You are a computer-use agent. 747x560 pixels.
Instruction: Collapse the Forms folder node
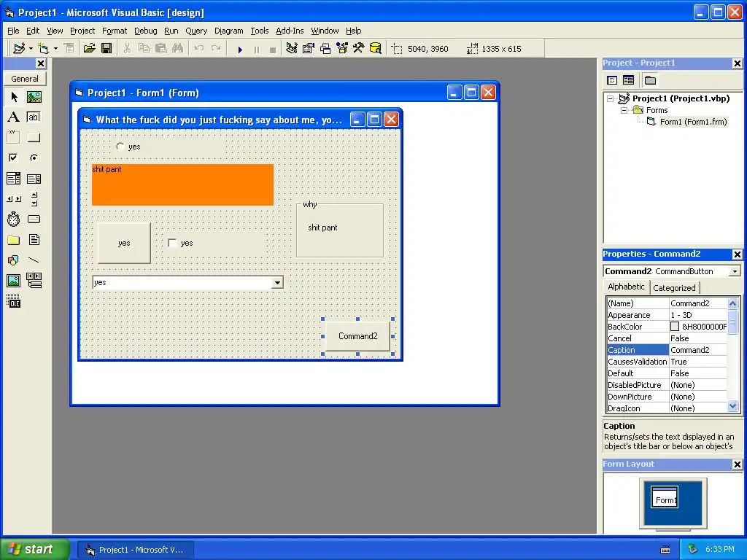pyautogui.click(x=624, y=110)
